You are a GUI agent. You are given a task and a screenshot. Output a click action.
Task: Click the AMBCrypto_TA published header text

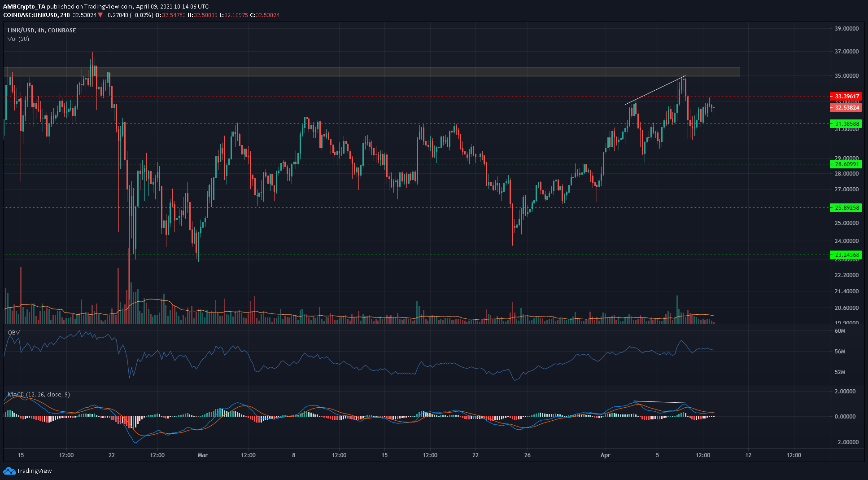tap(106, 7)
